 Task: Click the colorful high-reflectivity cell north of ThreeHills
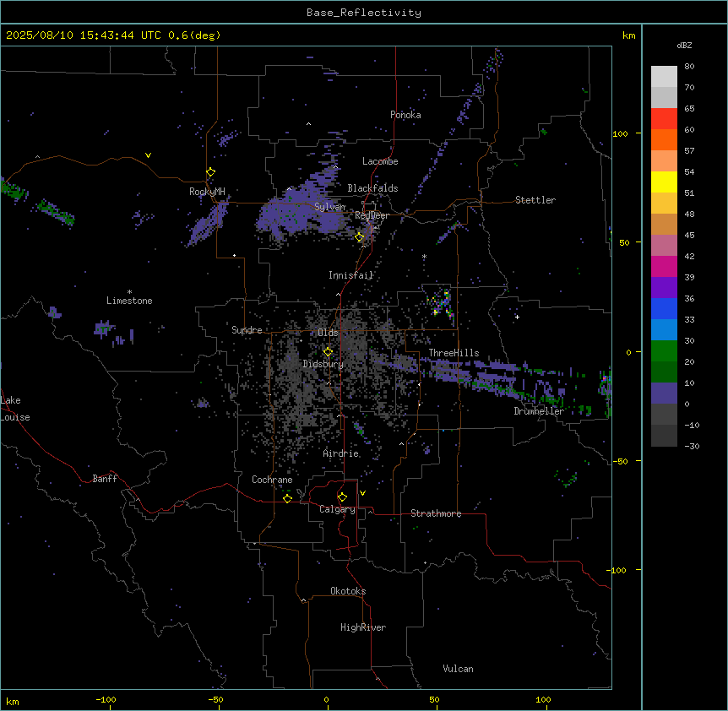tap(441, 302)
